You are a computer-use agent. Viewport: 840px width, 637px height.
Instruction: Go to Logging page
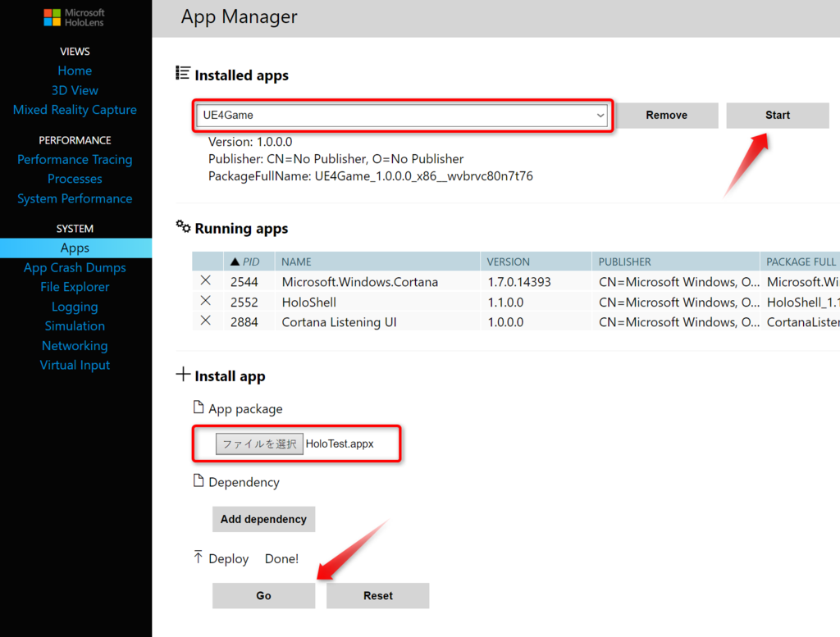[75, 307]
